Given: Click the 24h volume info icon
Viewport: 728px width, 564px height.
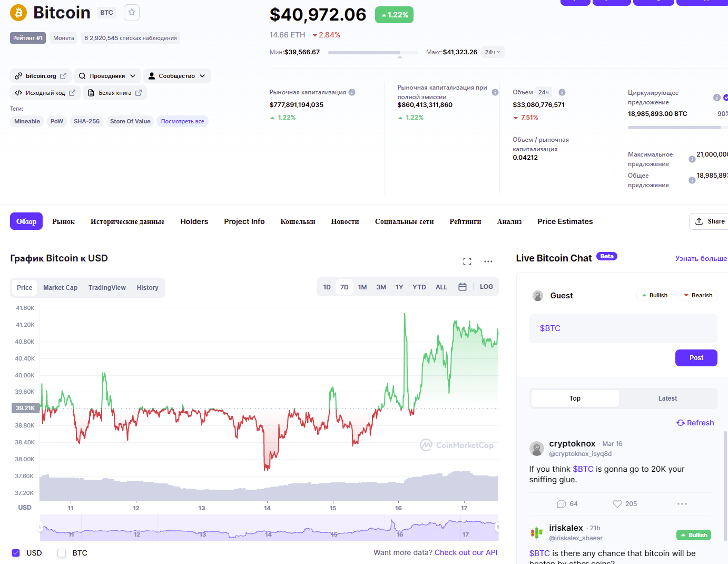Looking at the screenshot, I should click(x=562, y=92).
